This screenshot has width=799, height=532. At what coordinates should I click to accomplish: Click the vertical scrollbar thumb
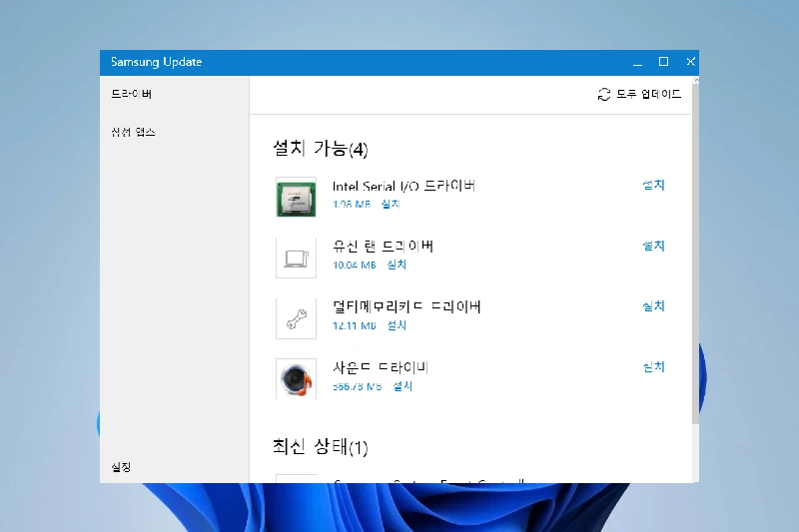(x=695, y=255)
